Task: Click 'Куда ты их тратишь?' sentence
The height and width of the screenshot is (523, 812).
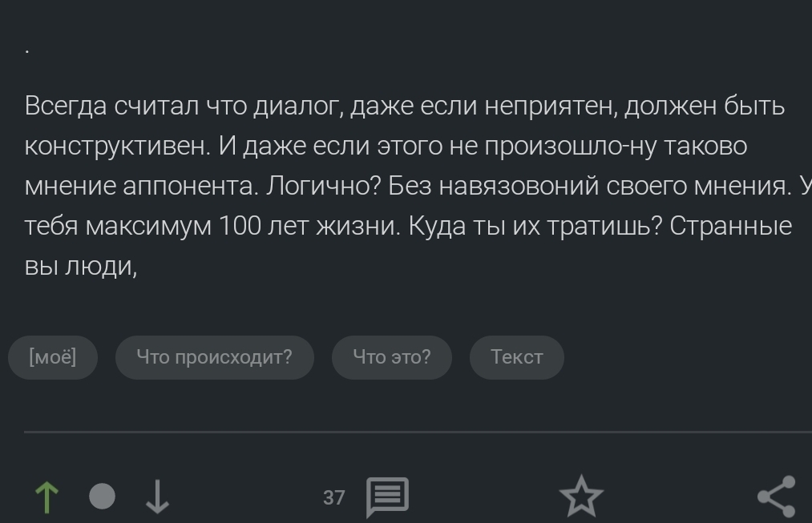Action: point(535,227)
